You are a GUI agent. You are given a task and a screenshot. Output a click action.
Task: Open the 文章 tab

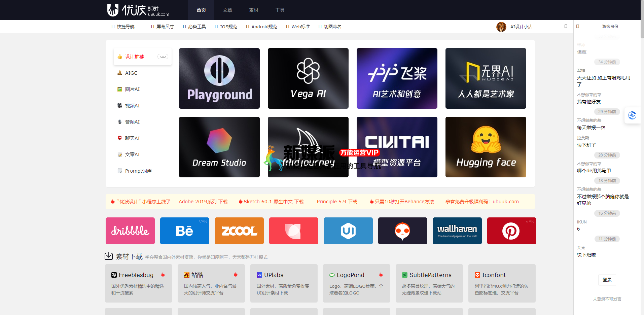point(227,10)
